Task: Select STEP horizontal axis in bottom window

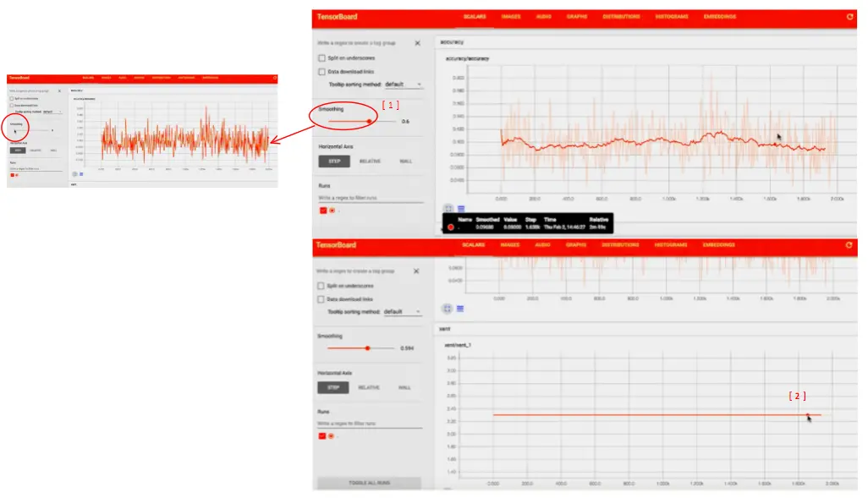Action: tap(333, 387)
